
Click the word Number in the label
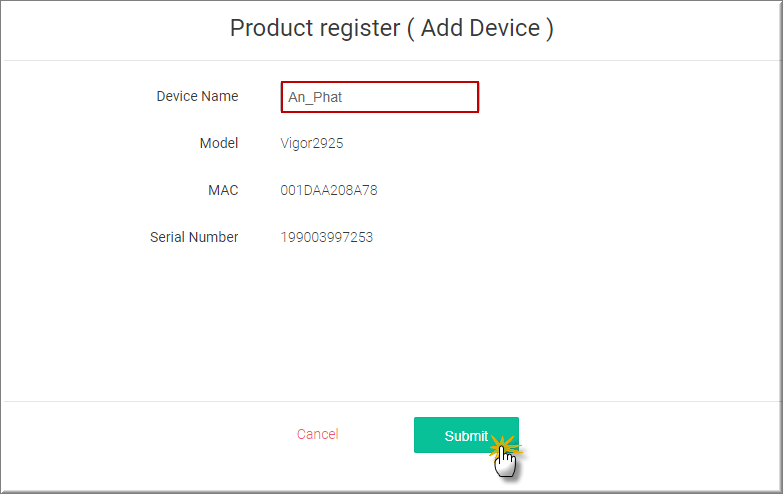(215, 237)
